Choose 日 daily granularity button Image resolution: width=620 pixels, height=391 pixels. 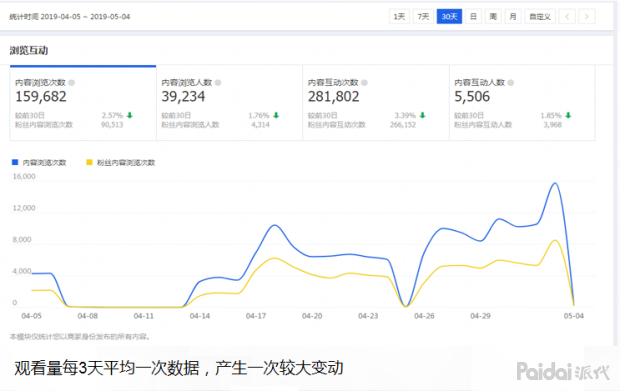click(x=473, y=17)
